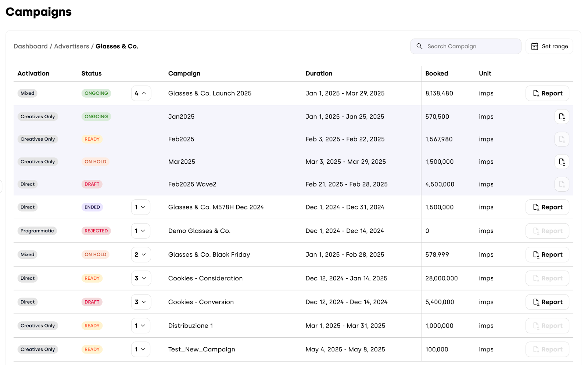The height and width of the screenshot is (373, 588).
Task: Click ONGOING badge in Jan2025 row
Action: click(x=96, y=117)
